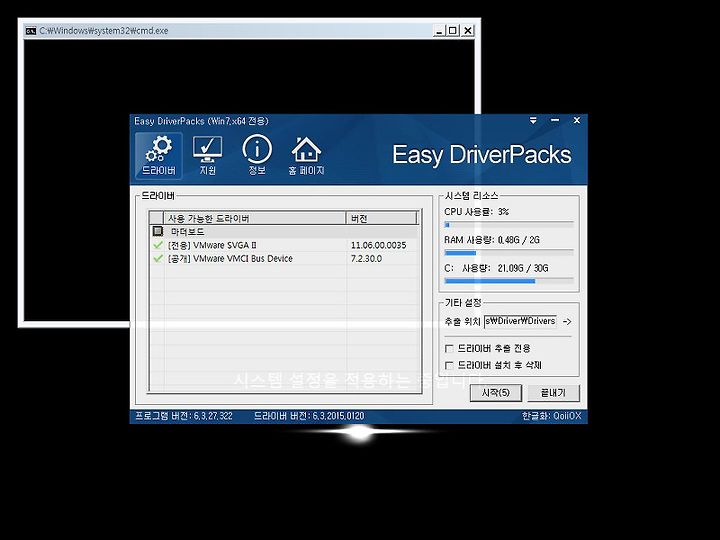Click cmd.exe window system icon

(x=31, y=31)
